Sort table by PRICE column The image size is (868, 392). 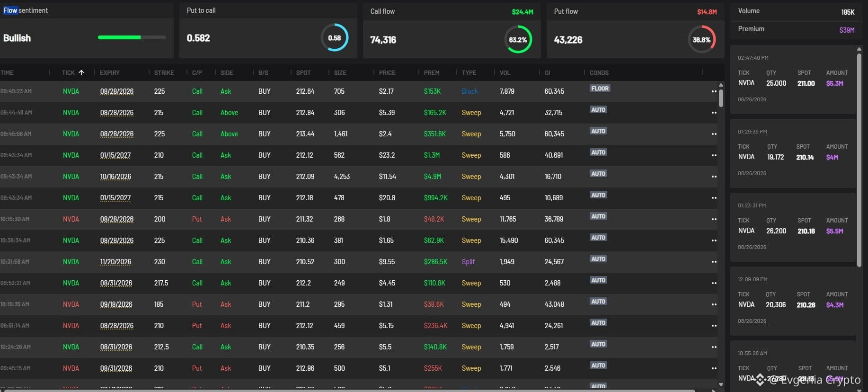point(387,72)
